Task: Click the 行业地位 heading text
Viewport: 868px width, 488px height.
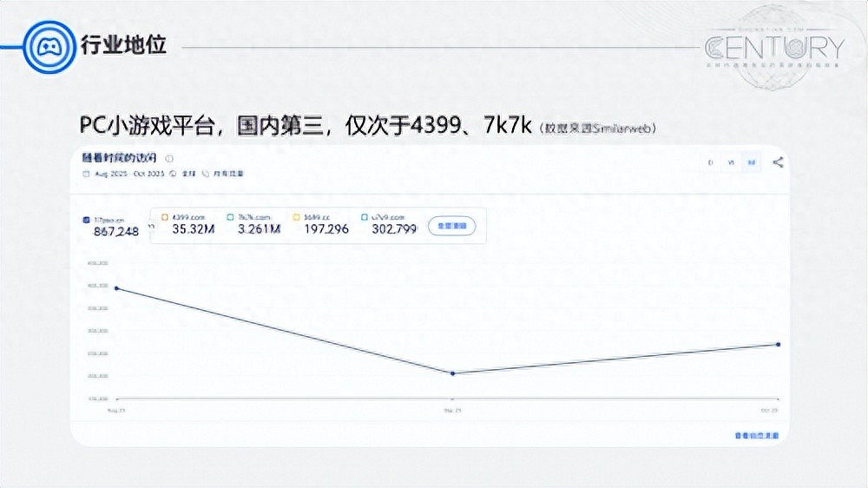Action: click(x=124, y=44)
